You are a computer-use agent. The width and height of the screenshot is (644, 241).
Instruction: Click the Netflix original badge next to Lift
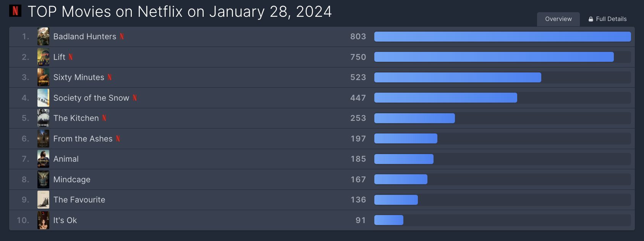pyautogui.click(x=71, y=57)
